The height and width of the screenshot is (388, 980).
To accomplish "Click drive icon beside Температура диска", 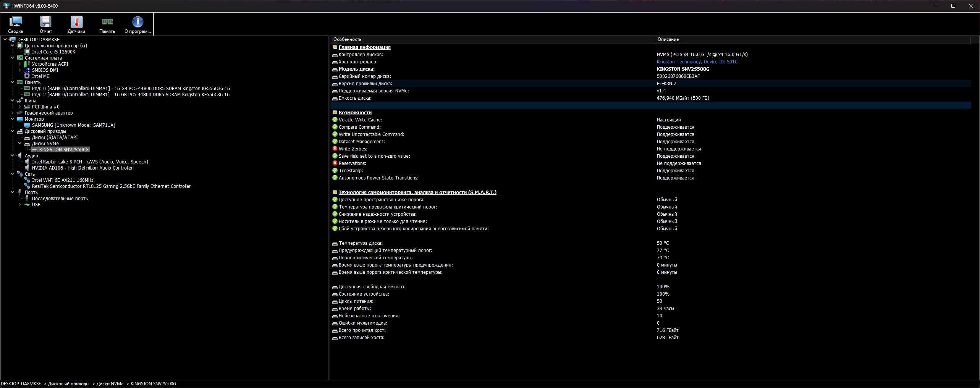I will coord(335,243).
